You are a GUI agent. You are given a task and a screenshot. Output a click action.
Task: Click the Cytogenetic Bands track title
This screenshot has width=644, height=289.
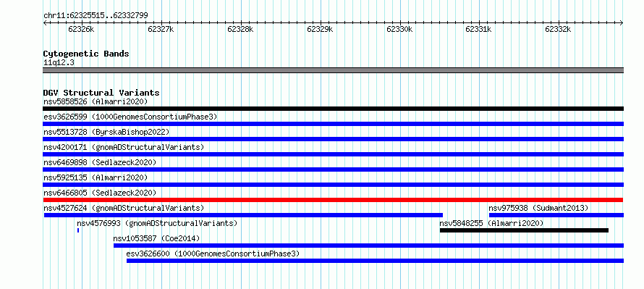[x=86, y=54]
